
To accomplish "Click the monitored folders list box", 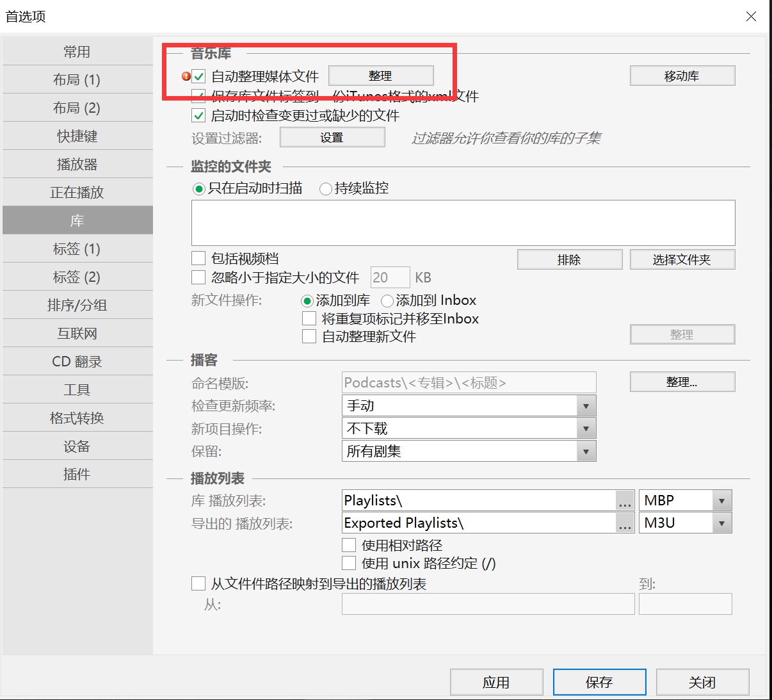I will point(463,223).
